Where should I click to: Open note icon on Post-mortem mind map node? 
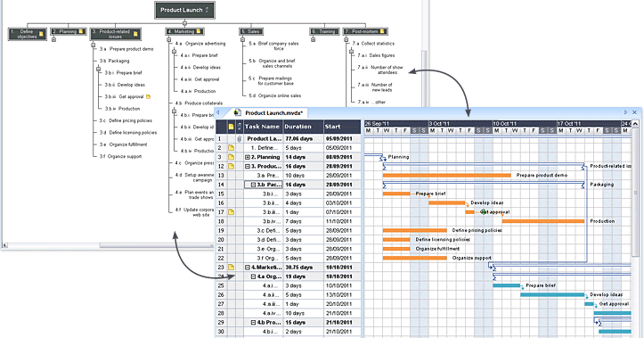pyautogui.click(x=382, y=31)
